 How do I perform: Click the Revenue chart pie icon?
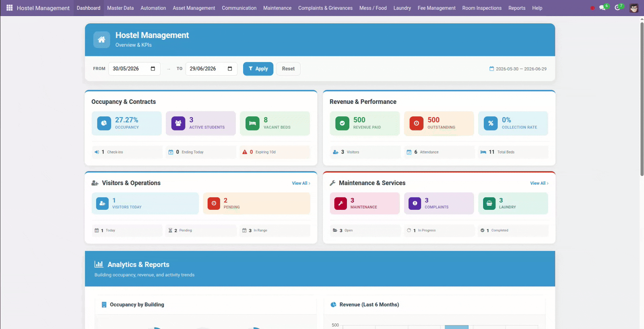(333, 305)
